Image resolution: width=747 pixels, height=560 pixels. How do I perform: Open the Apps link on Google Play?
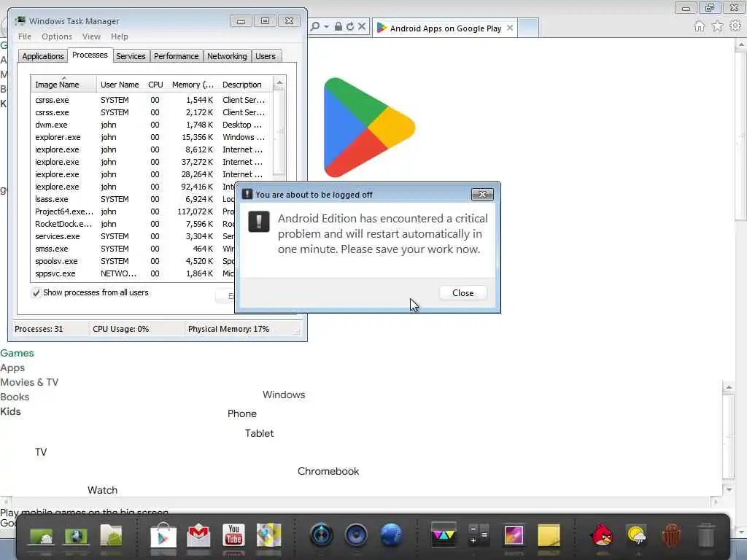[12, 368]
